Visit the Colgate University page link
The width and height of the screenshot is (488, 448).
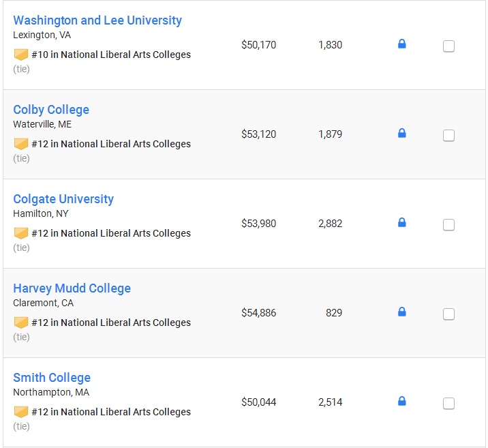click(x=63, y=199)
